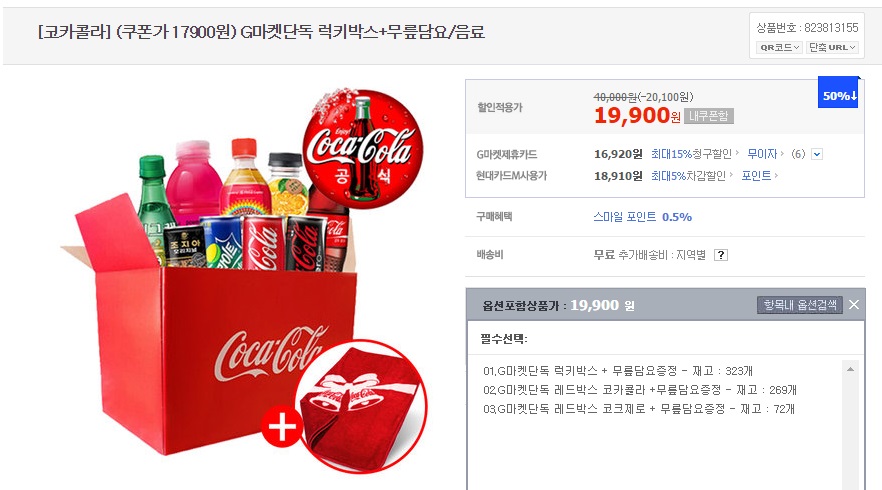Close the option selection panel
The height and width of the screenshot is (490, 882).
pyautogui.click(x=854, y=305)
